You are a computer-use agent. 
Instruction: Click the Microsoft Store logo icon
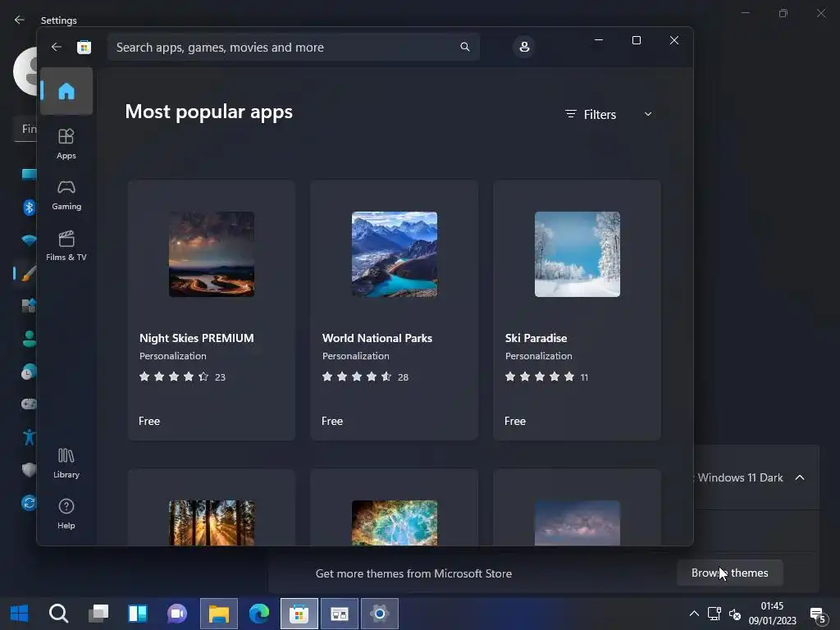(x=84, y=47)
